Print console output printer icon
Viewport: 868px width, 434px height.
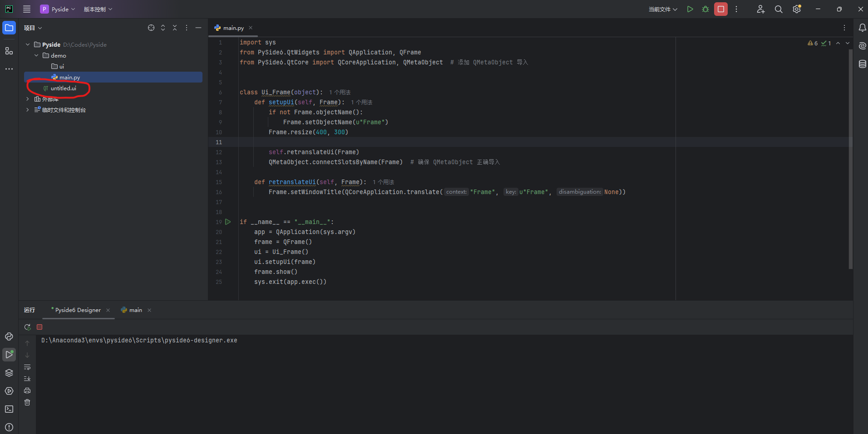27,390
